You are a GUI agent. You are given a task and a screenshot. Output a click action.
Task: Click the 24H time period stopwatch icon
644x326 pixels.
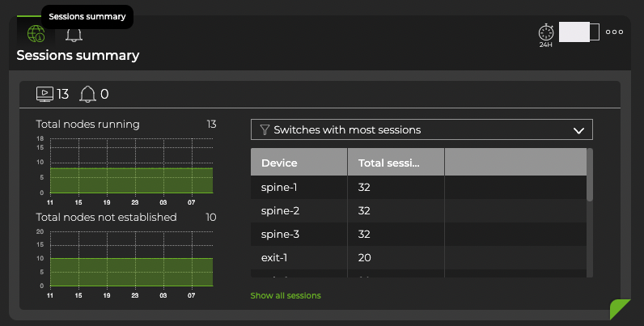(545, 32)
